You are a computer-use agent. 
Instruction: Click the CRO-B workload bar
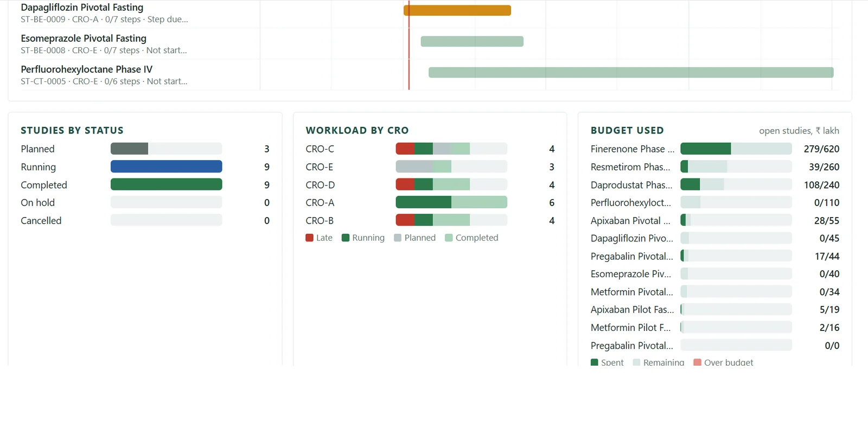point(451,220)
